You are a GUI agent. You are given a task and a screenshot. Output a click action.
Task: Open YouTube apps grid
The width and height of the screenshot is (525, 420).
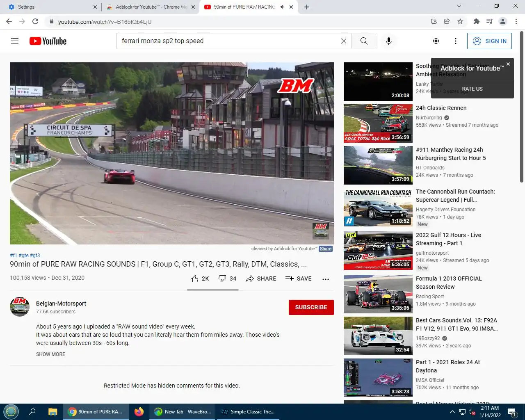coord(436,41)
